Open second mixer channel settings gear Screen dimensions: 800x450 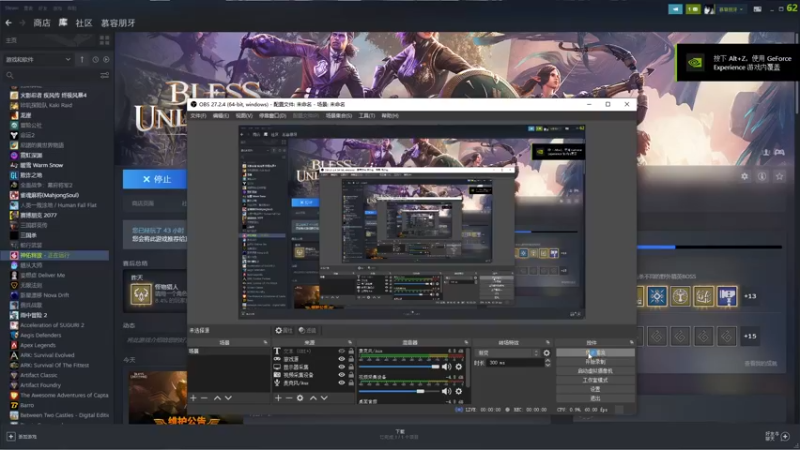(459, 391)
